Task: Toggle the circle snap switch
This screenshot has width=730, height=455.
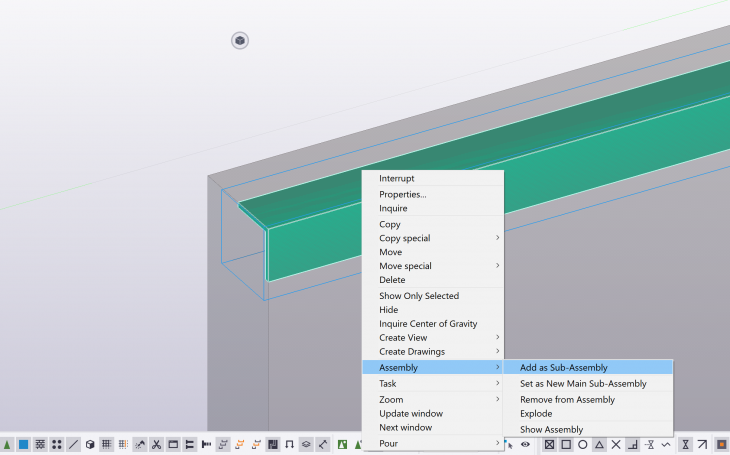Action: point(583,444)
